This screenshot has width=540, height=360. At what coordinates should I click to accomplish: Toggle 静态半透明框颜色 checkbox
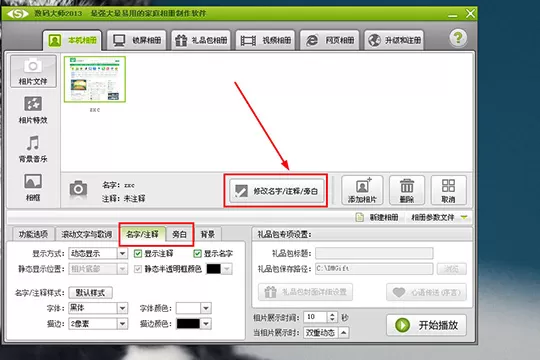138,269
